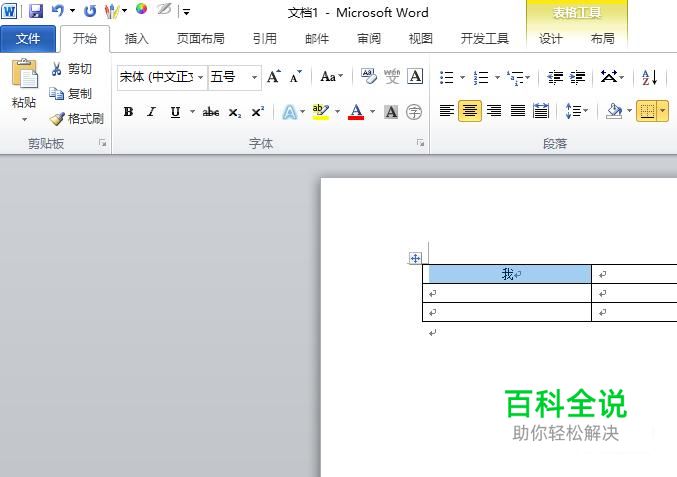Apply highlight color marker icon
The image size is (677, 477).
pyautogui.click(x=320, y=112)
